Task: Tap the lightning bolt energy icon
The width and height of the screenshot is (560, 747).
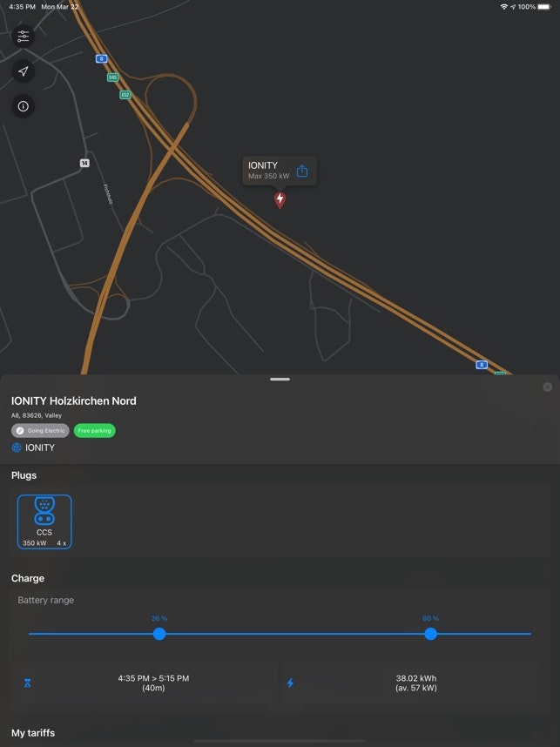Action: point(290,683)
